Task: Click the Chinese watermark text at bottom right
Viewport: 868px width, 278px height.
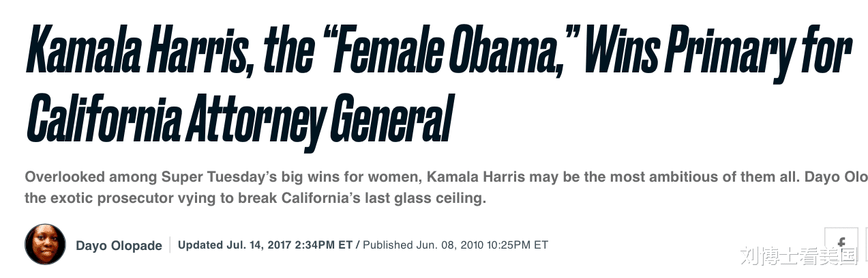Action: click(x=800, y=256)
